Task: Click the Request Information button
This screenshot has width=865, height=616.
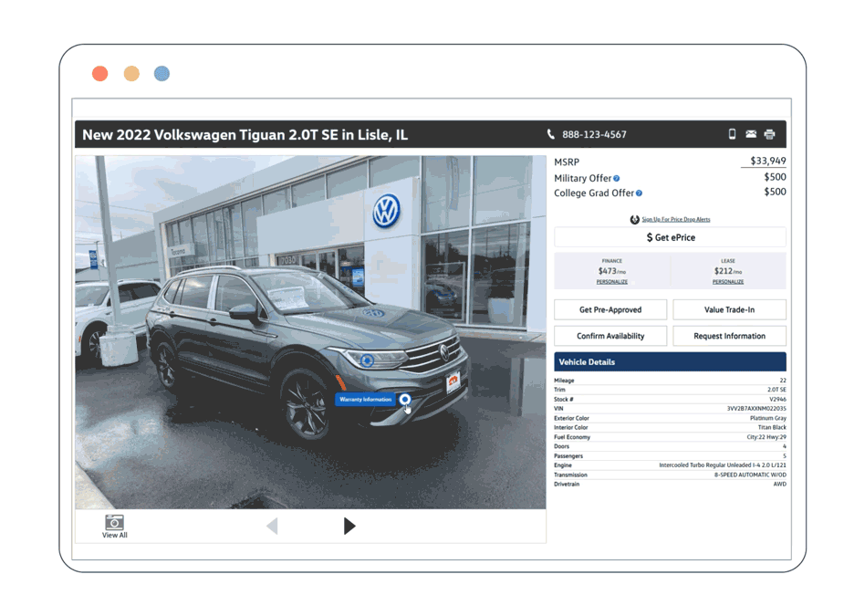Action: (729, 336)
